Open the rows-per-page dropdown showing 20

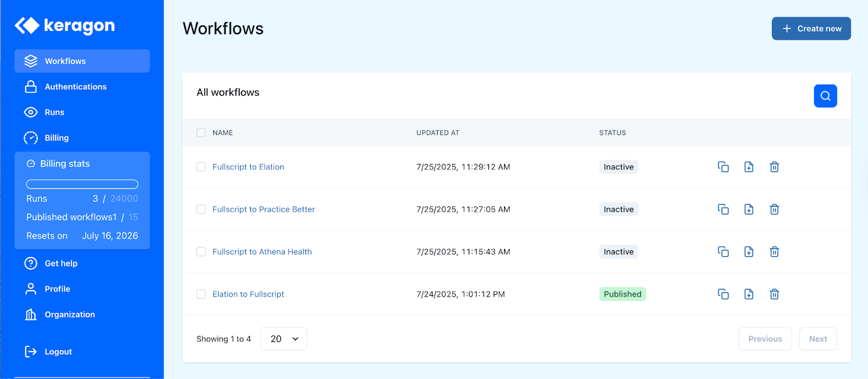(284, 339)
